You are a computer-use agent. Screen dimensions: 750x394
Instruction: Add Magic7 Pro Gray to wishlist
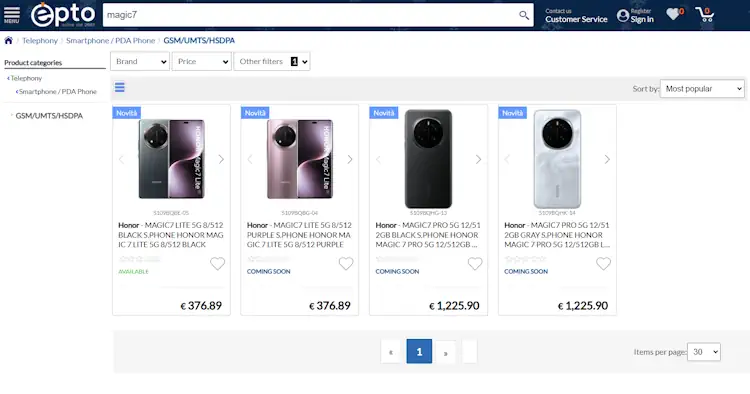click(604, 263)
